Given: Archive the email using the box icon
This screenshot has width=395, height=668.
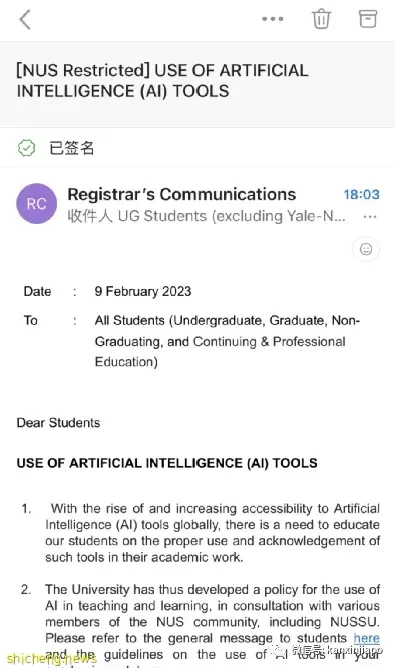Looking at the screenshot, I should (367, 19).
